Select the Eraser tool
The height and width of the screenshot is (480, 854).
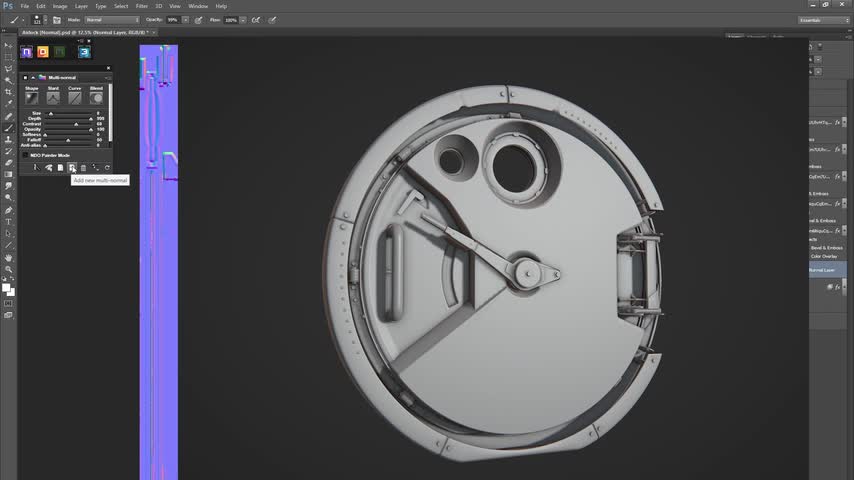(8, 163)
